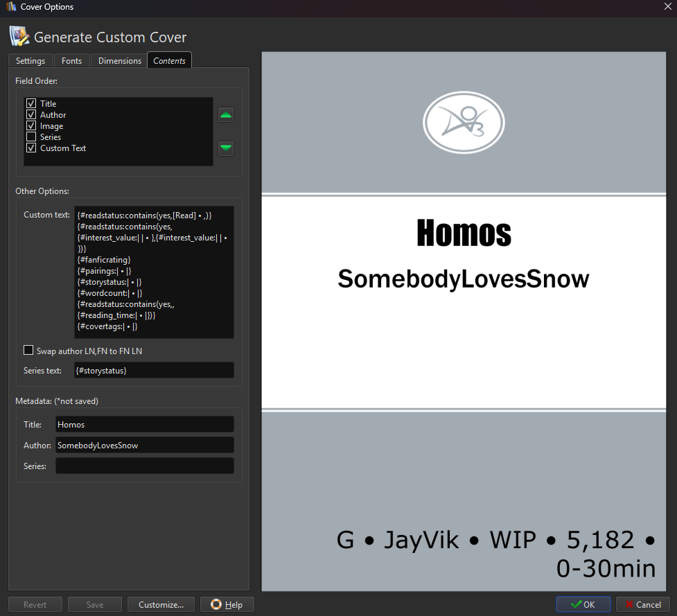Open the Fonts tab

(x=71, y=60)
